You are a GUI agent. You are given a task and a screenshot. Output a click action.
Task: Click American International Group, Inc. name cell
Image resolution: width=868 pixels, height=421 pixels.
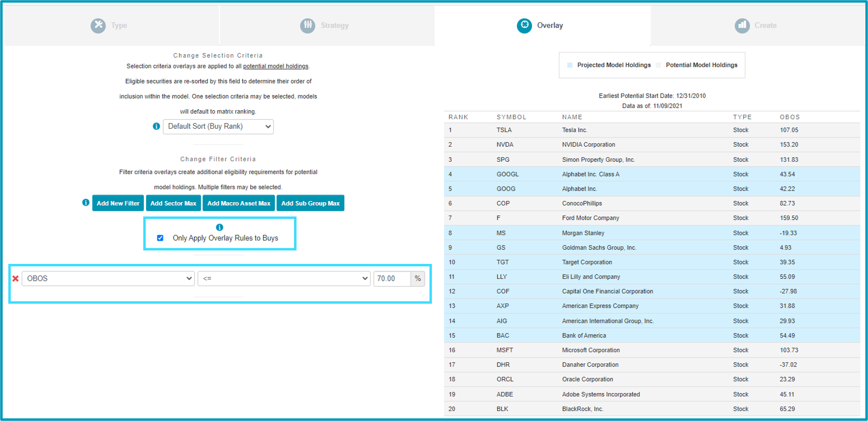point(607,321)
